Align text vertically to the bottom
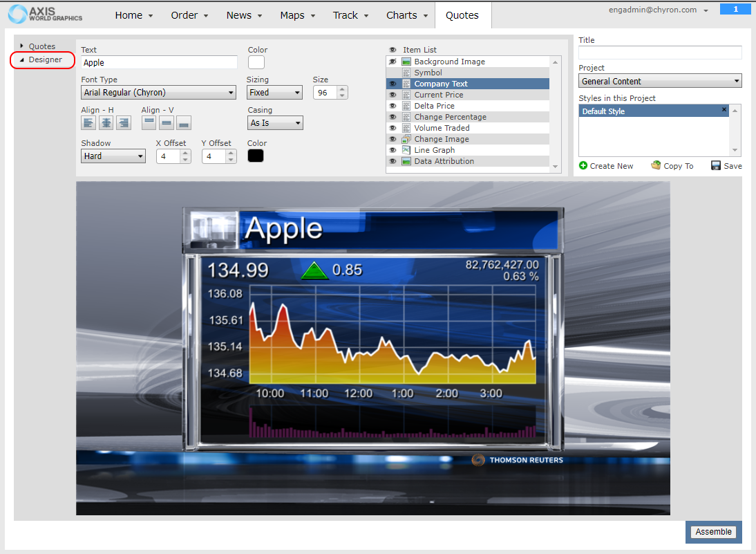Viewport: 756px width, 554px height. pyautogui.click(x=184, y=123)
